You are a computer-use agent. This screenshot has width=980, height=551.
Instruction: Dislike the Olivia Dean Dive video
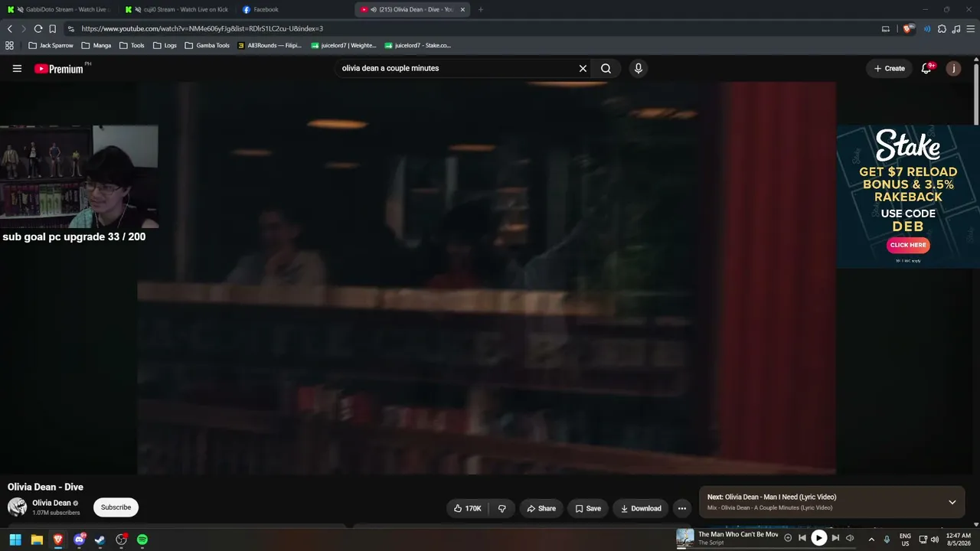[x=502, y=508]
